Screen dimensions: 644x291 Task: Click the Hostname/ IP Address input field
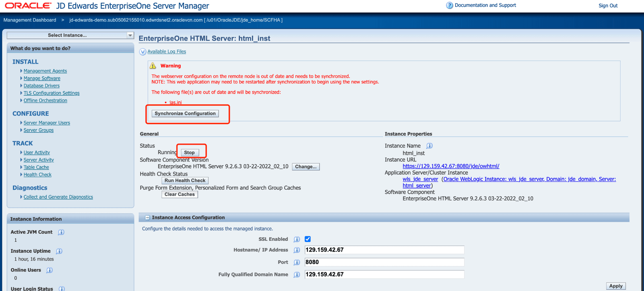click(384, 250)
